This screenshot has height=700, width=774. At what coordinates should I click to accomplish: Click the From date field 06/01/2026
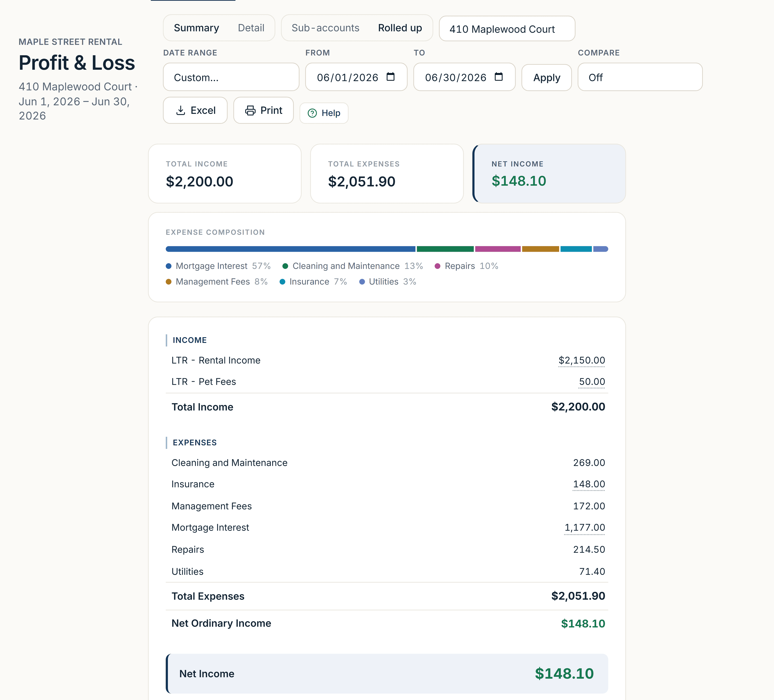click(x=356, y=77)
